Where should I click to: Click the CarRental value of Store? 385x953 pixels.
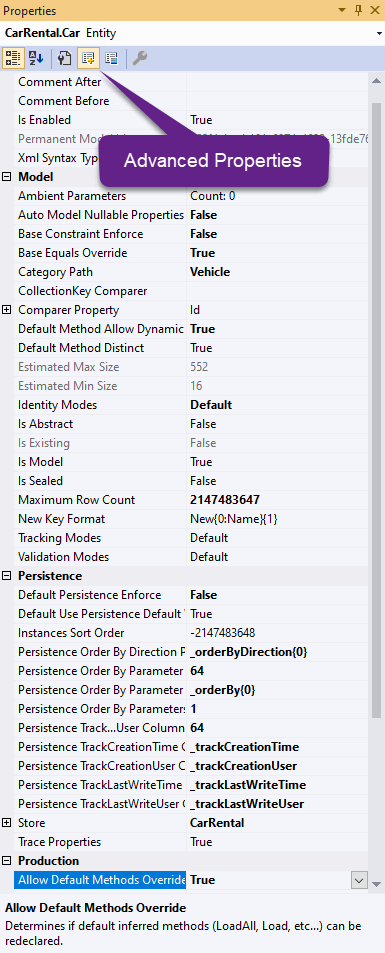[x=217, y=823]
